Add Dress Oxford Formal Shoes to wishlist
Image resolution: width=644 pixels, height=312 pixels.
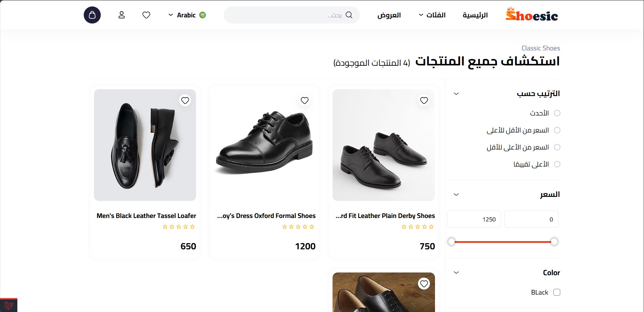305,100
